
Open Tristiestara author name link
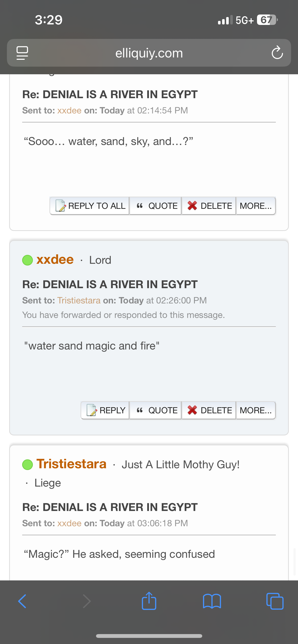pyautogui.click(x=71, y=464)
